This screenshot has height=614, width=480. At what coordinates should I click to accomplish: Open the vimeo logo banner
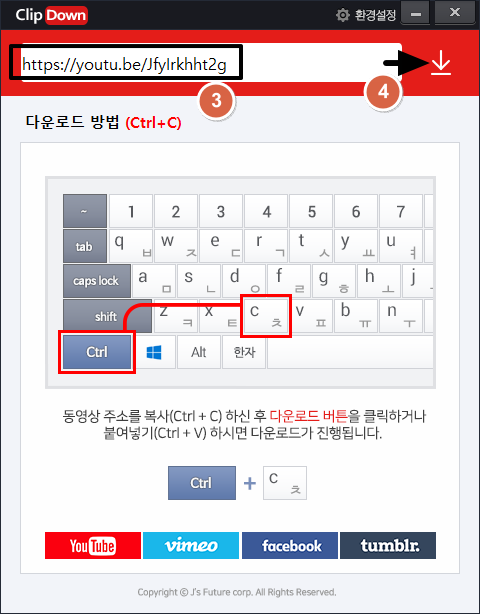pos(191,545)
